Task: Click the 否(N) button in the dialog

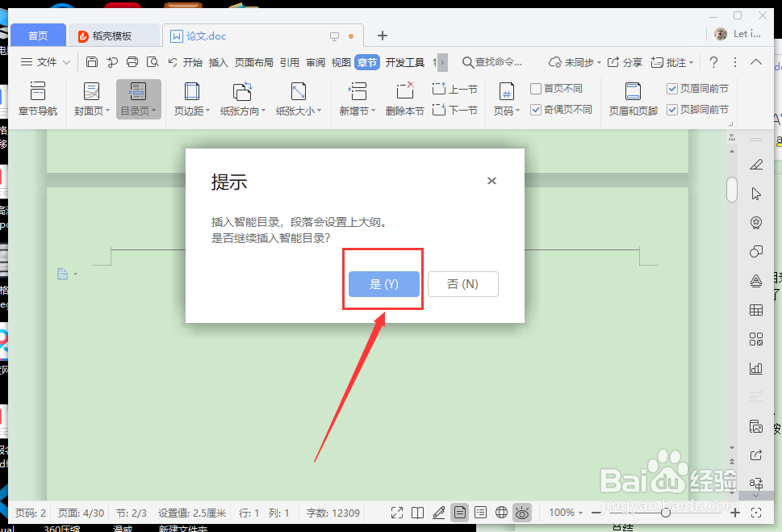Action: pyautogui.click(x=462, y=283)
